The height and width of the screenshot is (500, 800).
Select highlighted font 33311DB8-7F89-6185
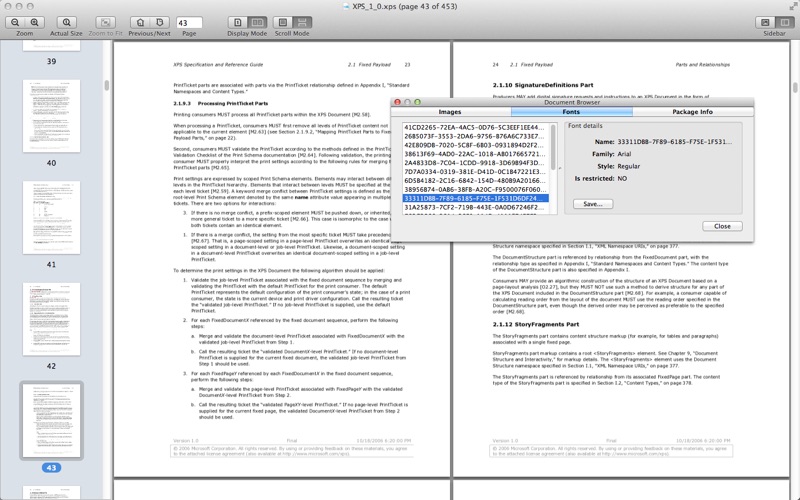coord(476,198)
